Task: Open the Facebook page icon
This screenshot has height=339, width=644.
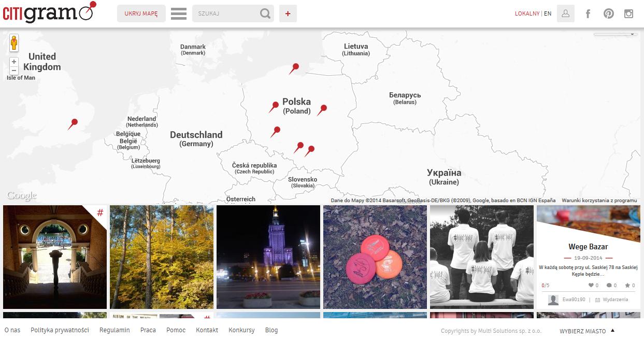Action: click(588, 13)
